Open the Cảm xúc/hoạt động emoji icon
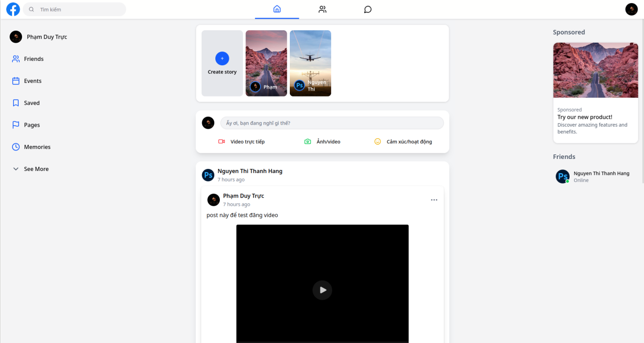 click(x=377, y=141)
